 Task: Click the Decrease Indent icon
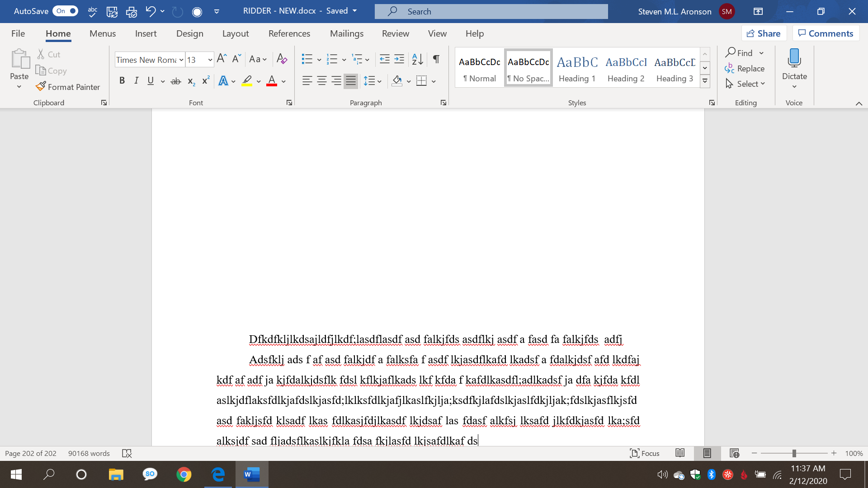[x=385, y=59]
